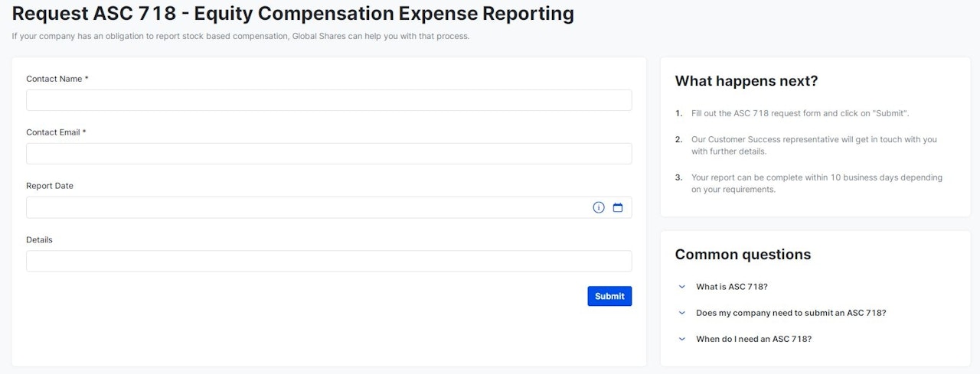
Task: Expand the chevron beside "What is ASC 718?"
Action: (x=682, y=287)
